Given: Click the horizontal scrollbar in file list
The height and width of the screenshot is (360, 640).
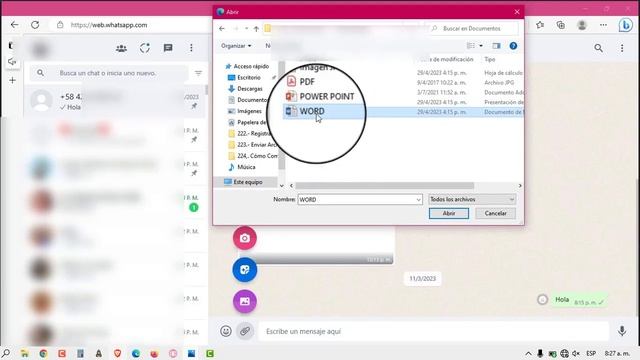Looking at the screenshot, I should 384,186.
